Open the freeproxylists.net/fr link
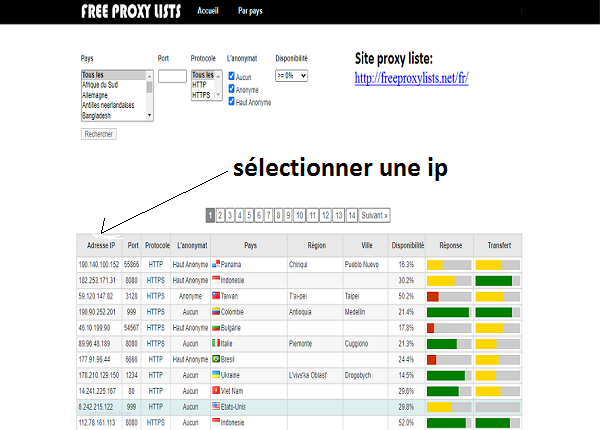The width and height of the screenshot is (600, 430). (411, 78)
